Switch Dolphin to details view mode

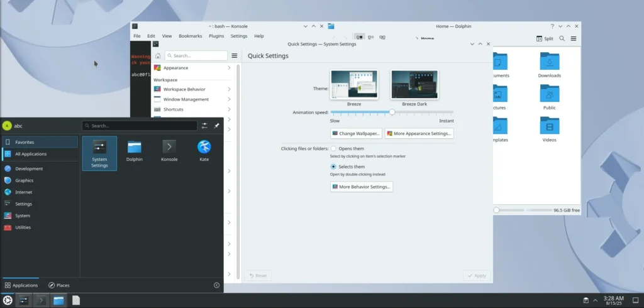[382, 37]
